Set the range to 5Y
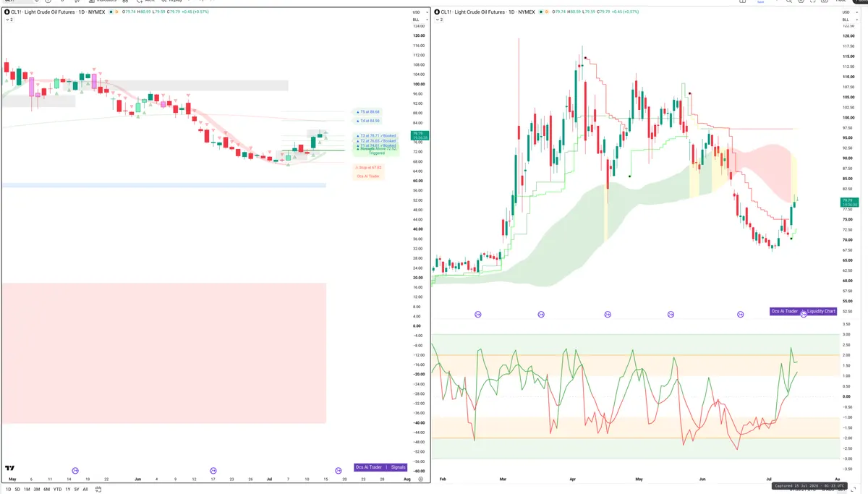The width and height of the screenshot is (868, 494). point(76,489)
